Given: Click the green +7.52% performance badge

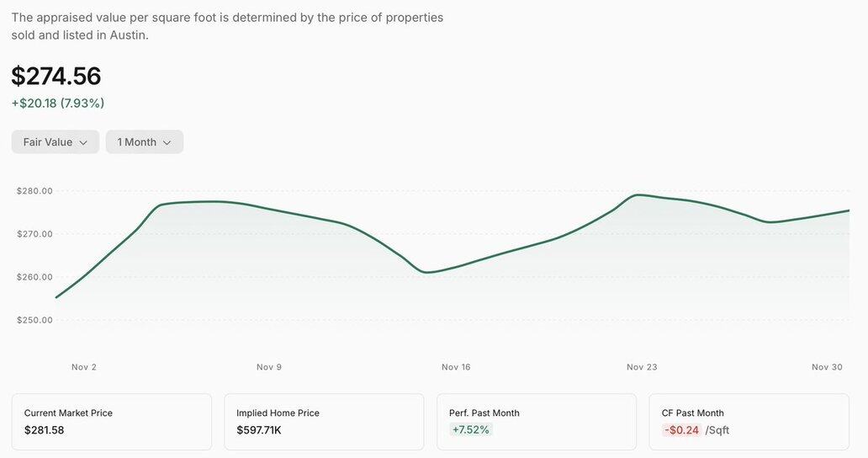Looking at the screenshot, I should pyautogui.click(x=470, y=430).
